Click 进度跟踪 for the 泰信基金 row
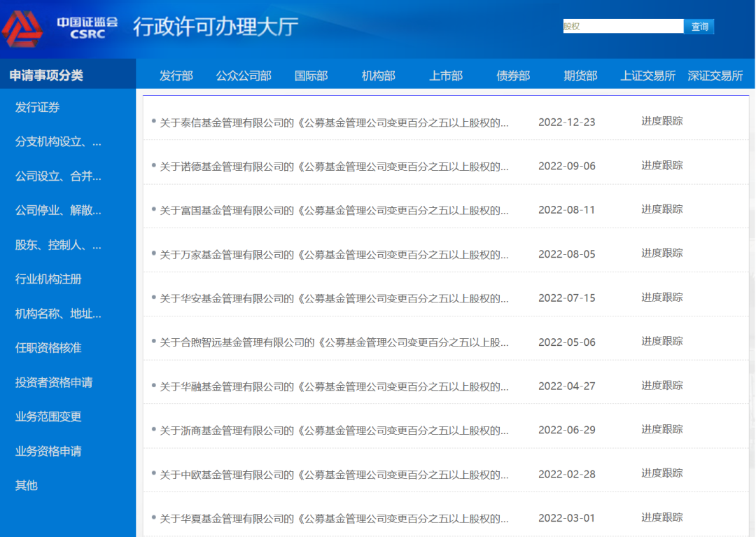Viewport: 756px width, 537px height. click(x=662, y=121)
